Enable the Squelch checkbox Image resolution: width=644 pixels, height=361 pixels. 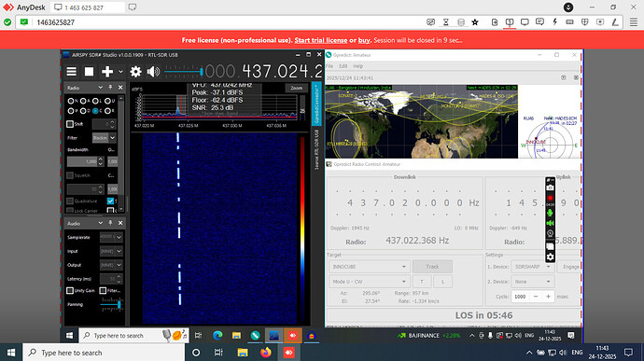(x=70, y=175)
